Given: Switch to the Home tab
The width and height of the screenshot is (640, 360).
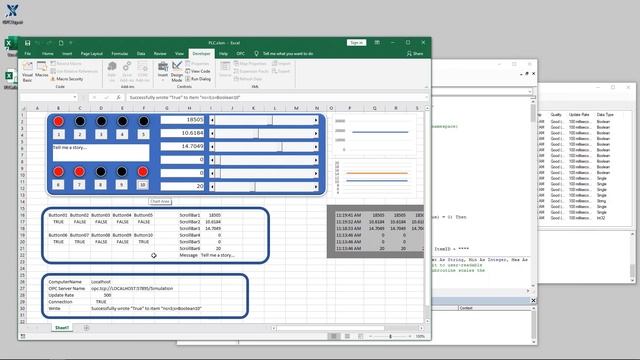Looking at the screenshot, I should point(47,53).
